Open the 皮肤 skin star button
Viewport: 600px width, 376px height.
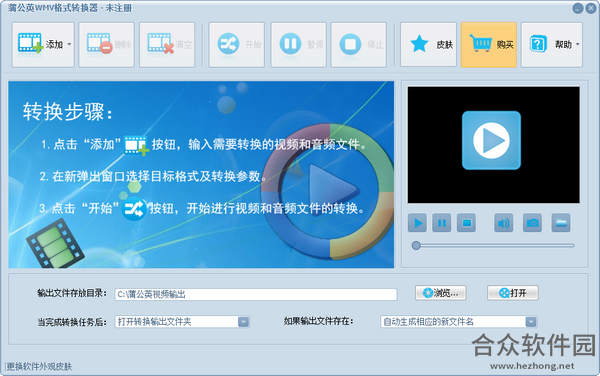(429, 45)
